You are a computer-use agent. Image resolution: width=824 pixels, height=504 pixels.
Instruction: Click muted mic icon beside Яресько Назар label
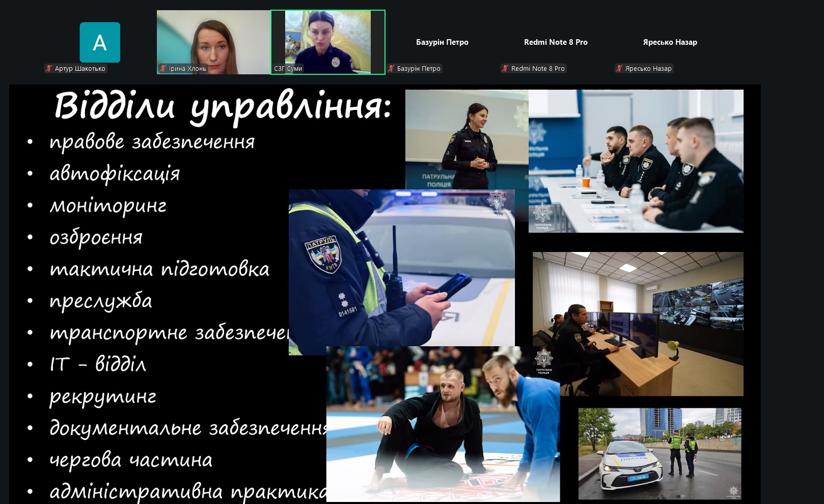point(619,69)
